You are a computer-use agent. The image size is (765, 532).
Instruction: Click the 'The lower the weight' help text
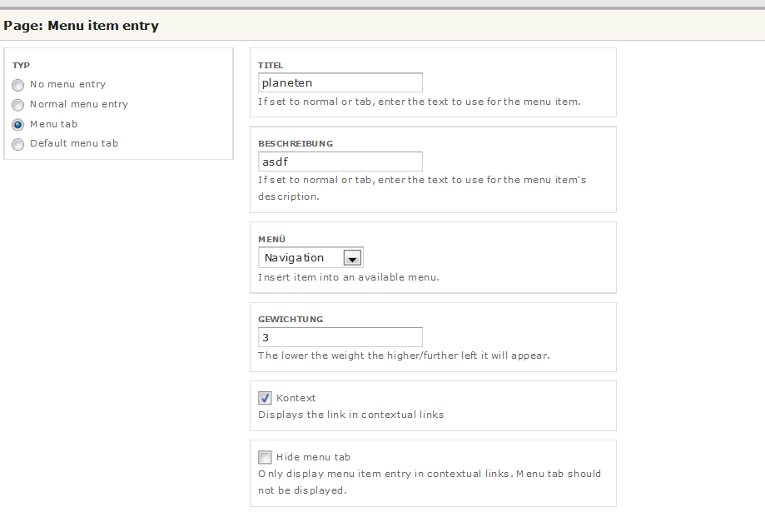[404, 355]
